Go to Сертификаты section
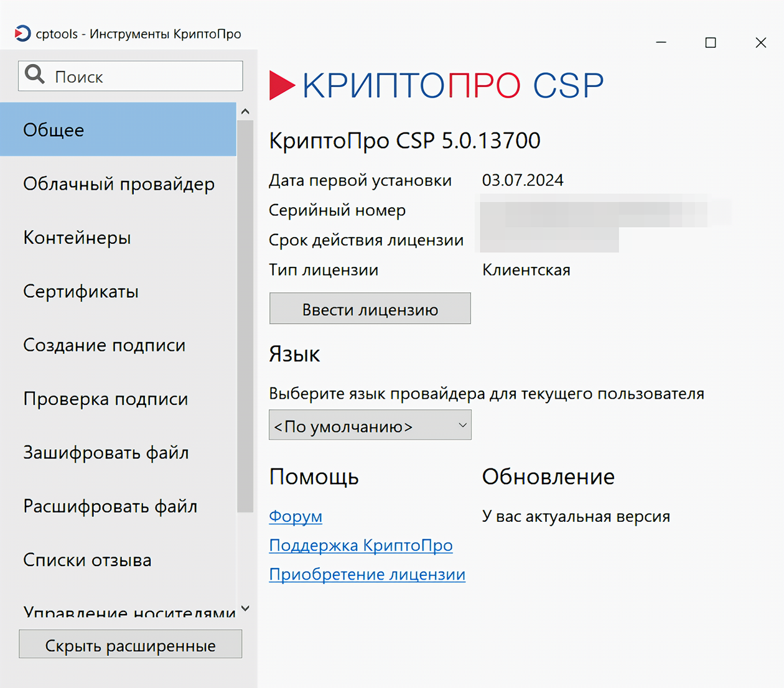The width and height of the screenshot is (784, 688). tap(118, 291)
